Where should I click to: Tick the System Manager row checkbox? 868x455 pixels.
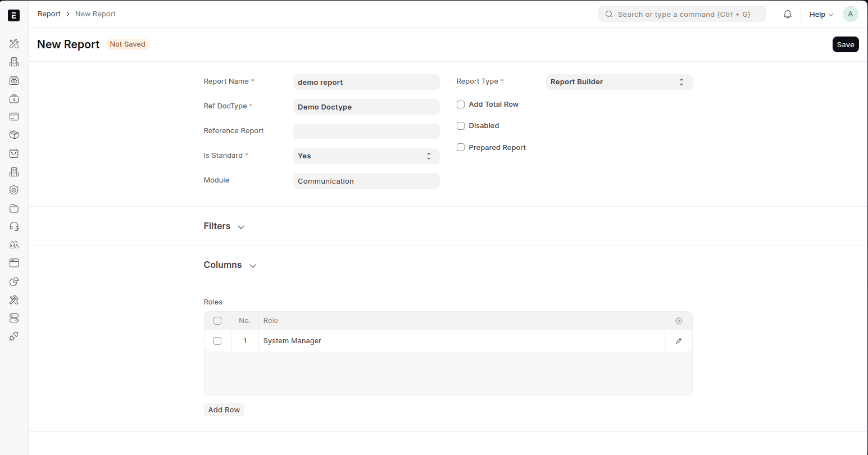click(x=217, y=341)
